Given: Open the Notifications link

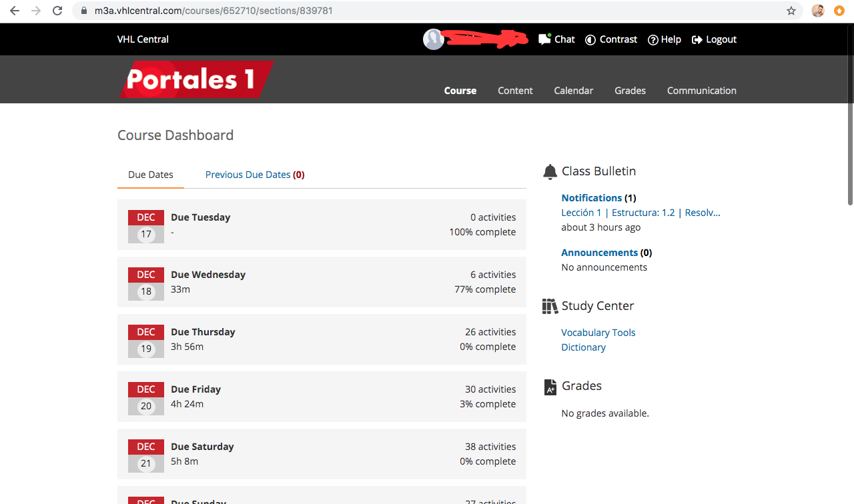Looking at the screenshot, I should [591, 198].
